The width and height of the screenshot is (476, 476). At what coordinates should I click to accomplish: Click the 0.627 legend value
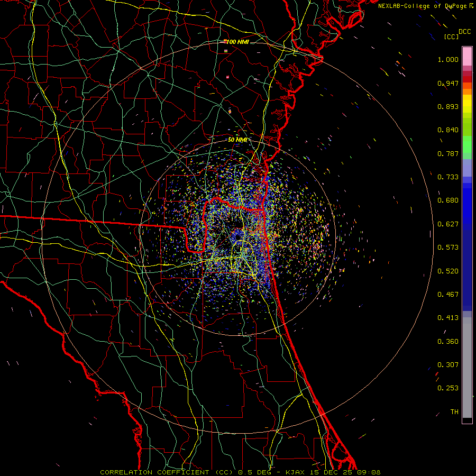[448, 224]
